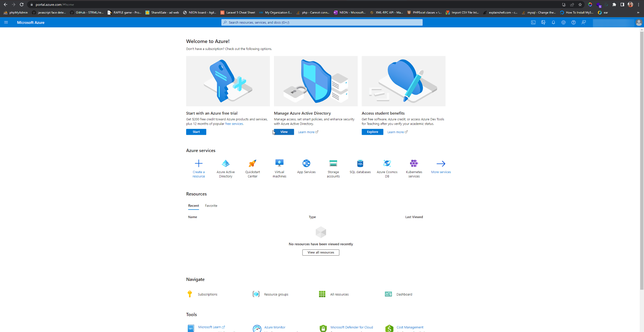Image resolution: width=644 pixels, height=332 pixels.
Task: Open the Quickstart Center rocket icon
Action: [x=253, y=163]
